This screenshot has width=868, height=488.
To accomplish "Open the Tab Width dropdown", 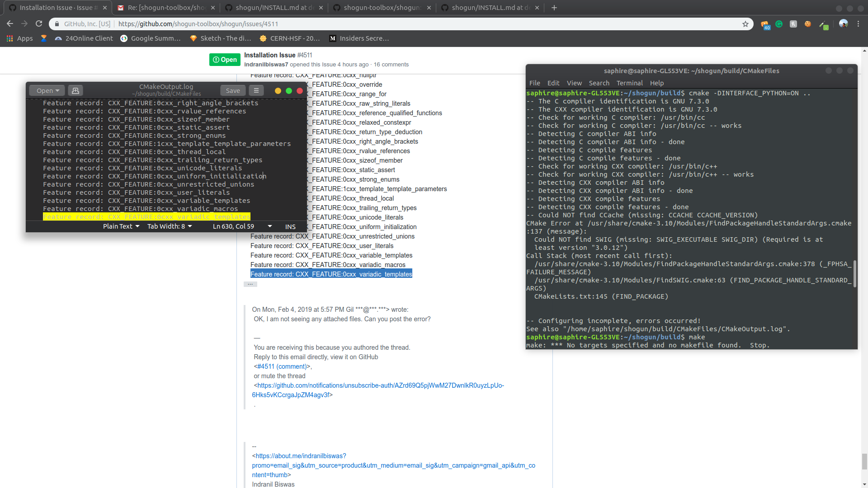I will point(170,226).
